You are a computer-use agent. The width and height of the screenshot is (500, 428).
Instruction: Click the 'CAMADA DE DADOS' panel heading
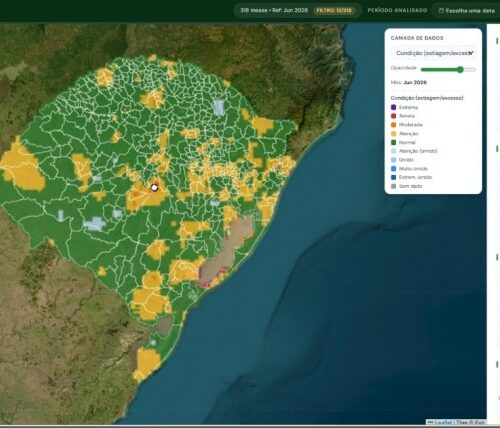point(417,38)
